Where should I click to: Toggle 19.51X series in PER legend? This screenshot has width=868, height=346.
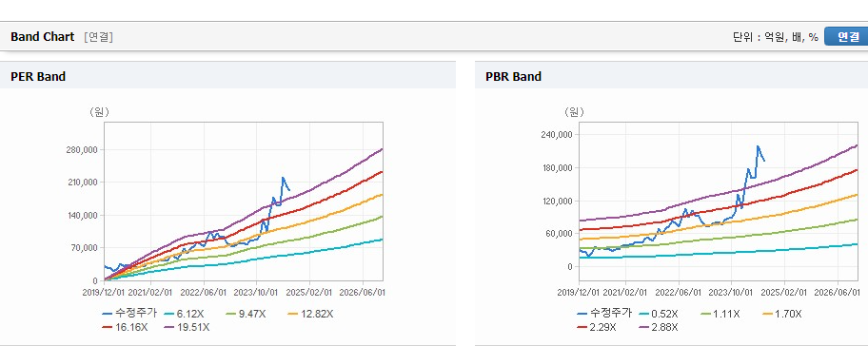coord(187,327)
